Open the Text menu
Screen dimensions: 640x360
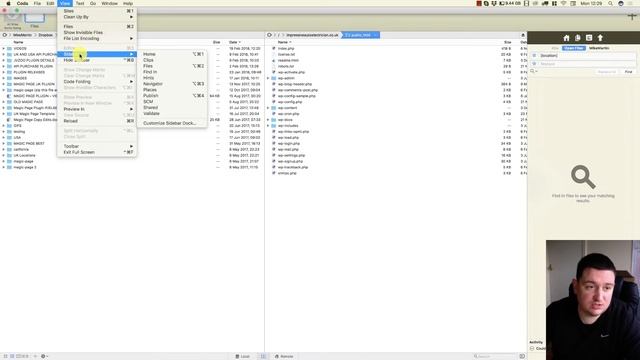tap(80, 3)
